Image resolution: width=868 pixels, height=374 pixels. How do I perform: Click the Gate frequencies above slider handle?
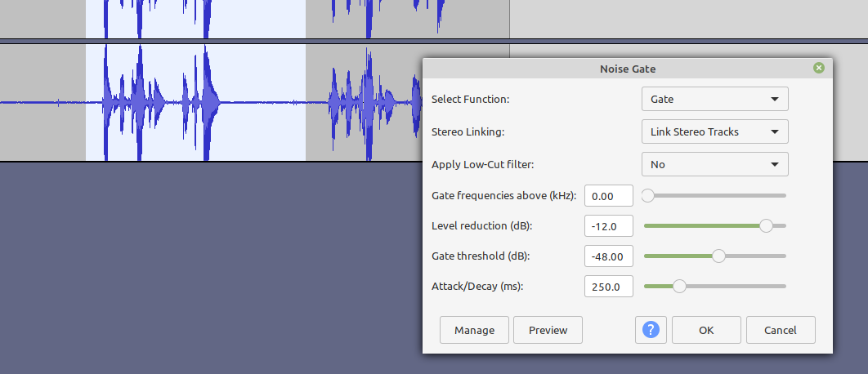tap(647, 195)
